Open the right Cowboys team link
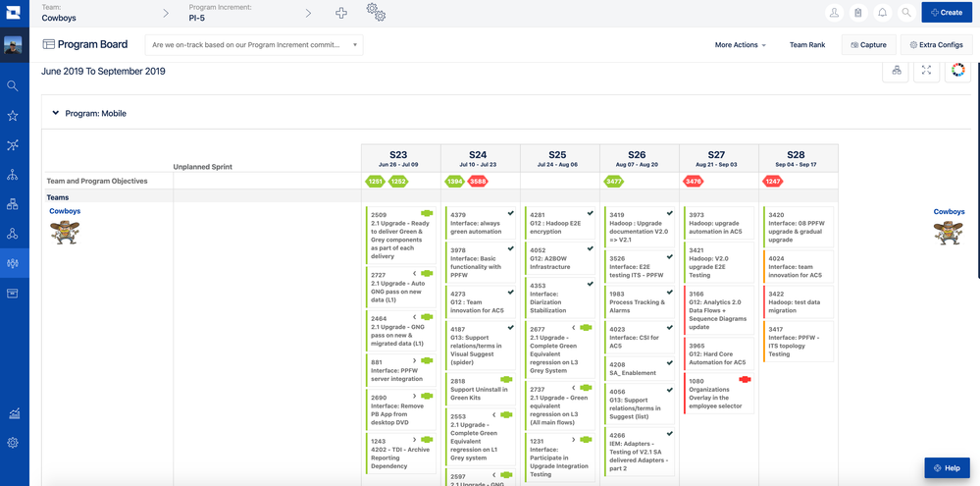The image size is (980, 486). [x=949, y=211]
